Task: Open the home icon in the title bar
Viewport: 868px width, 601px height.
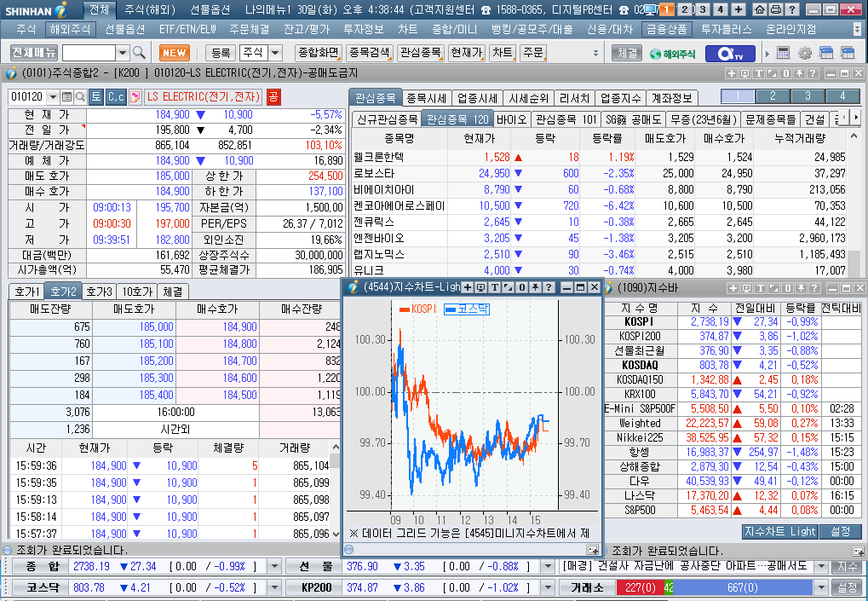Action: coord(760,9)
